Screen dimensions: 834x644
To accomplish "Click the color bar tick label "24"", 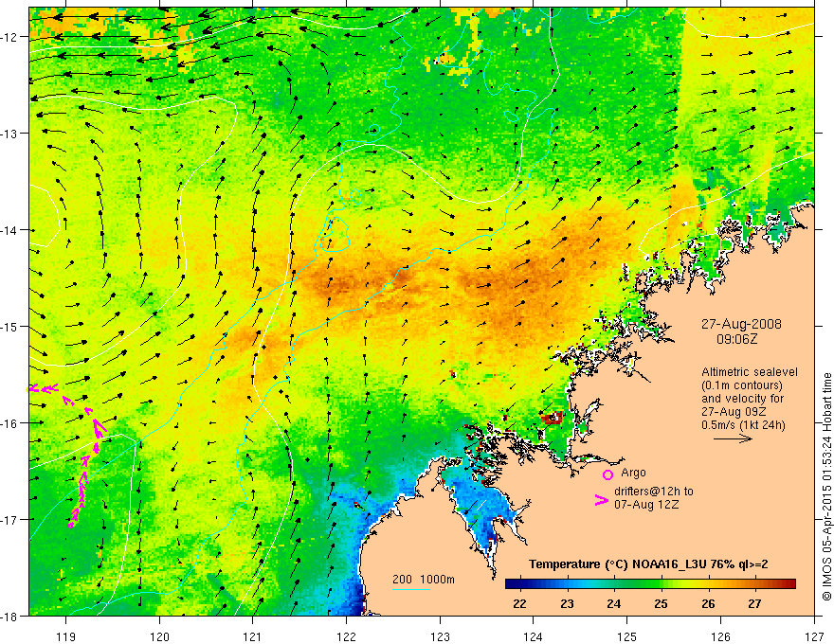I will 614,604.
